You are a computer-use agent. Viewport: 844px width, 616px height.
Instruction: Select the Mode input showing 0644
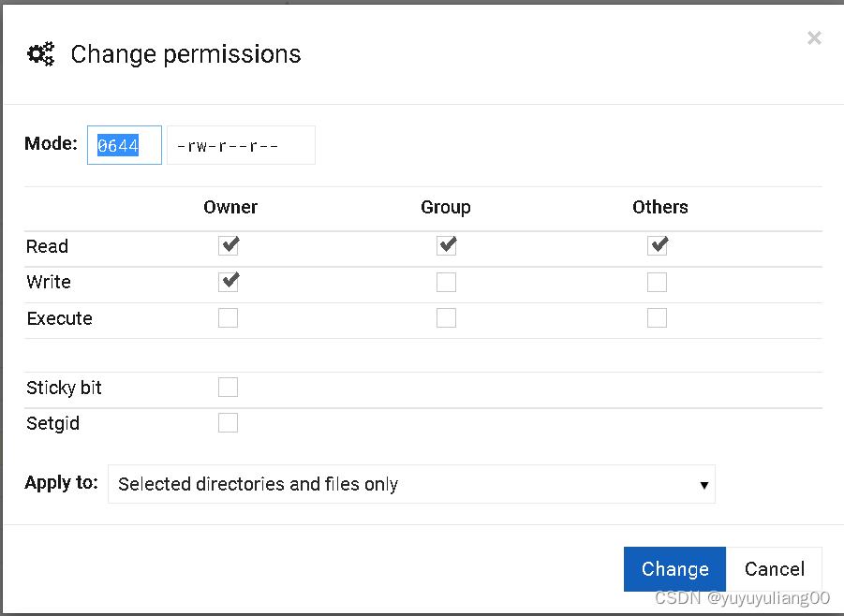click(124, 144)
